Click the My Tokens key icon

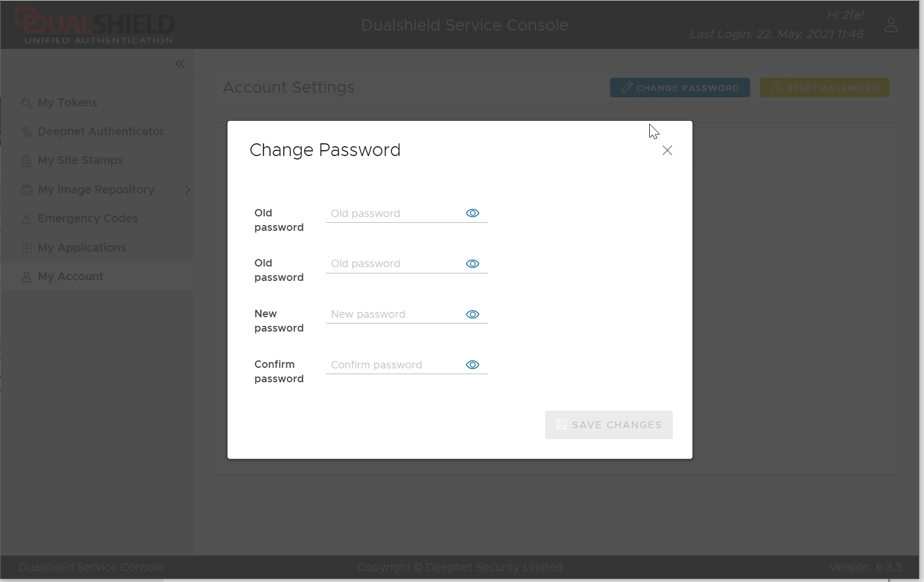coord(26,103)
